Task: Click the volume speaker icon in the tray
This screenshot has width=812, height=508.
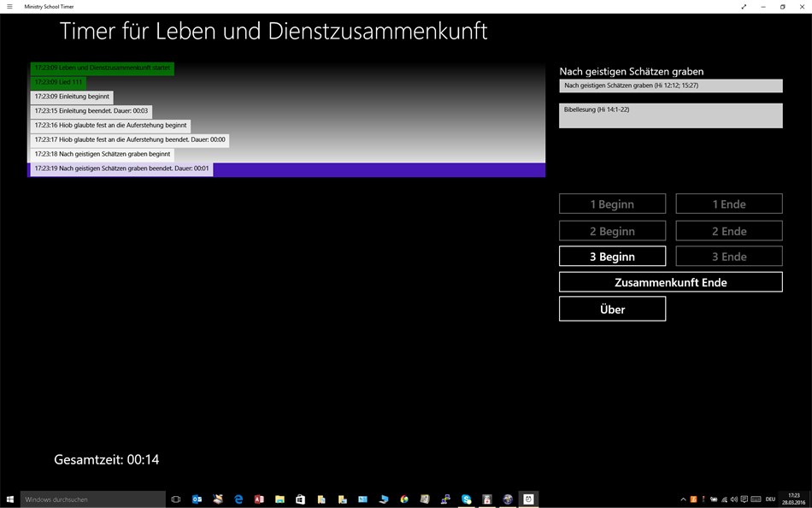Action: click(733, 499)
